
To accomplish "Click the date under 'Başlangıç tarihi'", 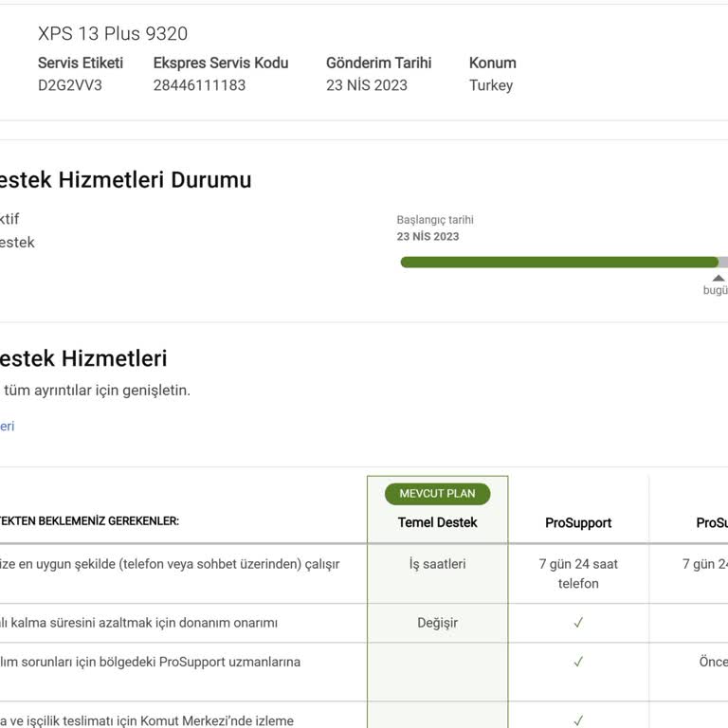I will [428, 236].
